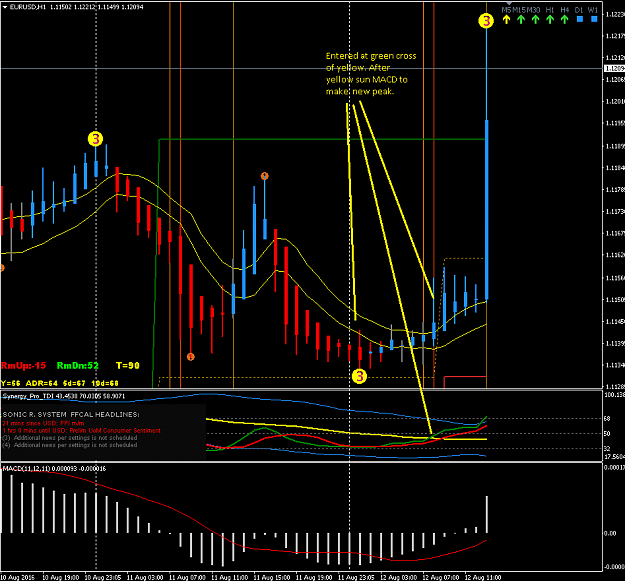
Task: Click the blue W1 trend square
Action: click(594, 19)
